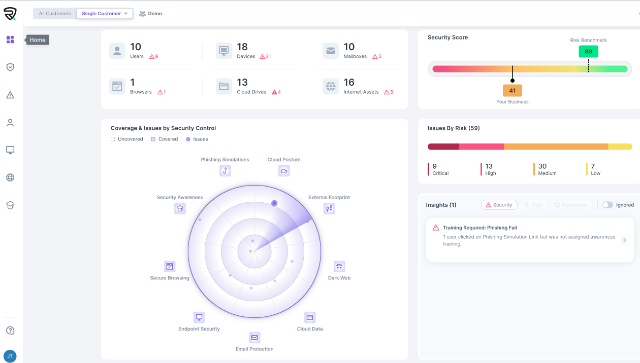Switch to the All Customers tab

pos(55,13)
